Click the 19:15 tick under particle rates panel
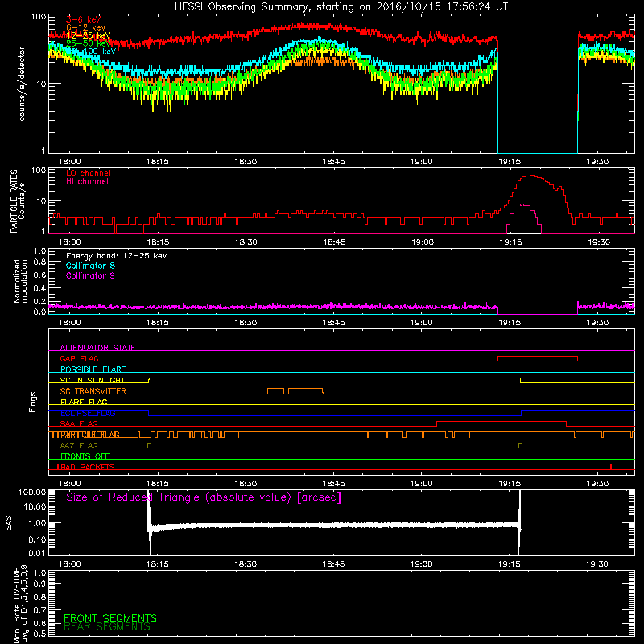Screen dimensions: 644x644 510,242
